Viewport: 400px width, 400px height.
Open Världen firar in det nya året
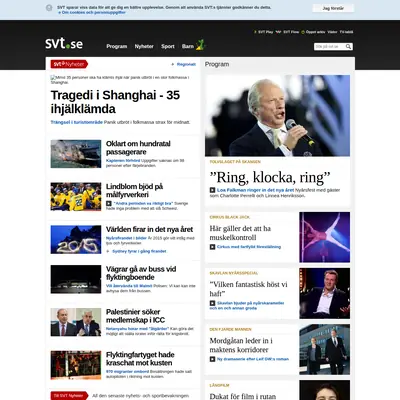click(x=149, y=229)
